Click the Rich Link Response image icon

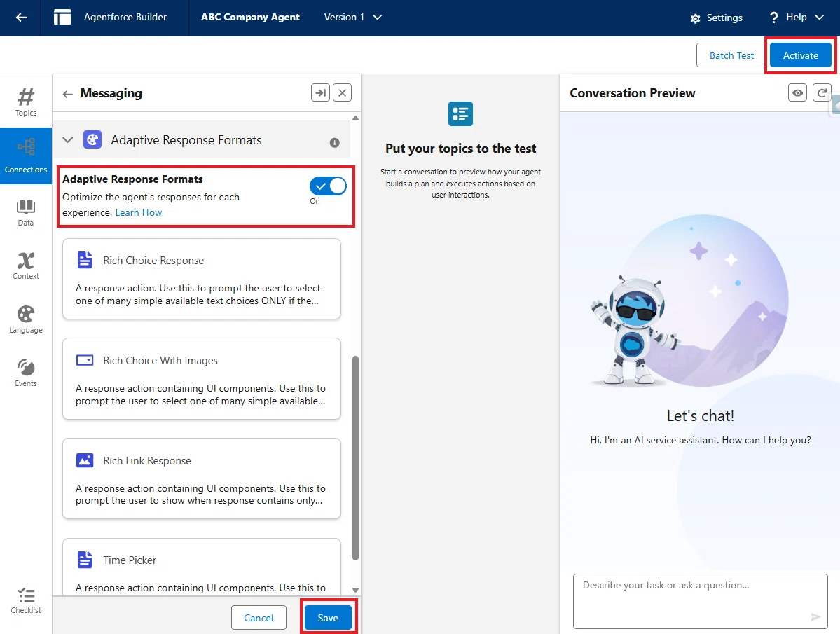85,460
